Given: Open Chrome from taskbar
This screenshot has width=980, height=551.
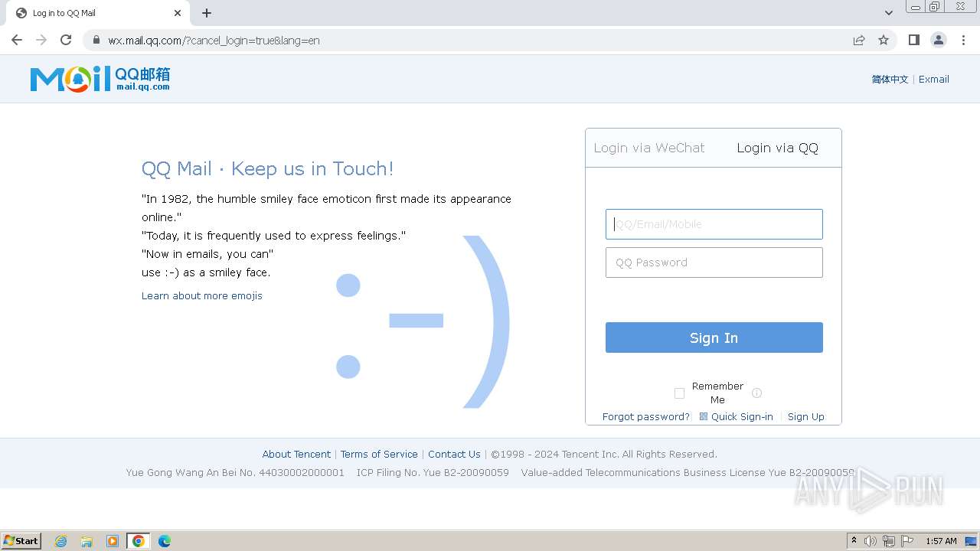Looking at the screenshot, I should pyautogui.click(x=139, y=541).
